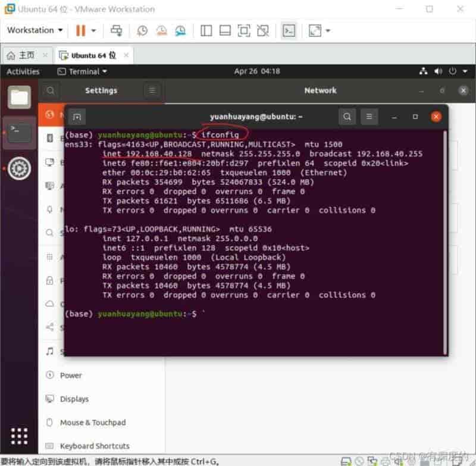This screenshot has height=466, width=476.
Task: Click the send Ctrl+Alt+Del icon
Action: pyautogui.click(x=117, y=30)
